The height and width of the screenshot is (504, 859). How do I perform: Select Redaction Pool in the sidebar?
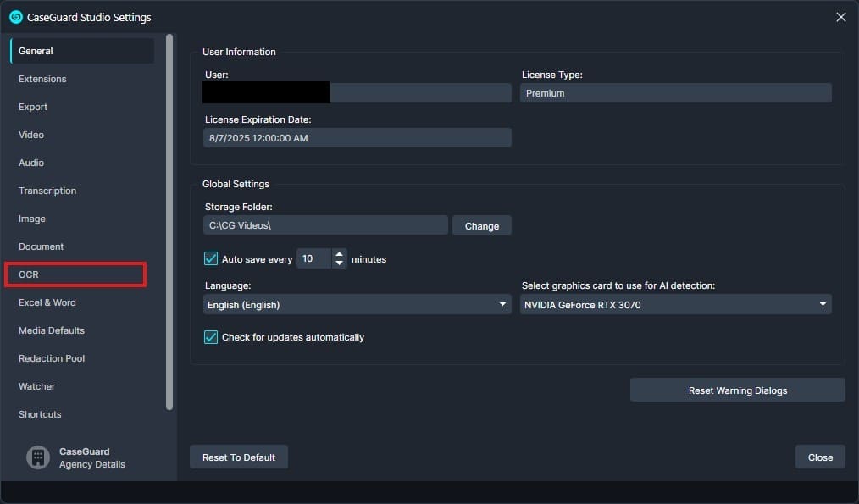pyautogui.click(x=51, y=358)
